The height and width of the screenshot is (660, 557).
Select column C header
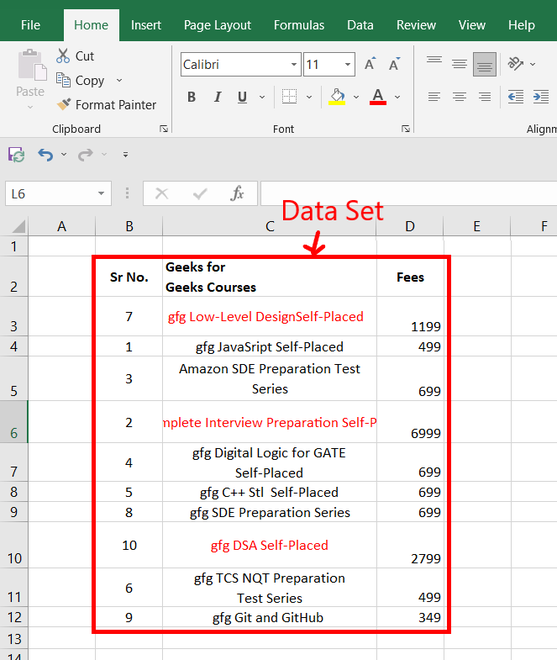269,226
